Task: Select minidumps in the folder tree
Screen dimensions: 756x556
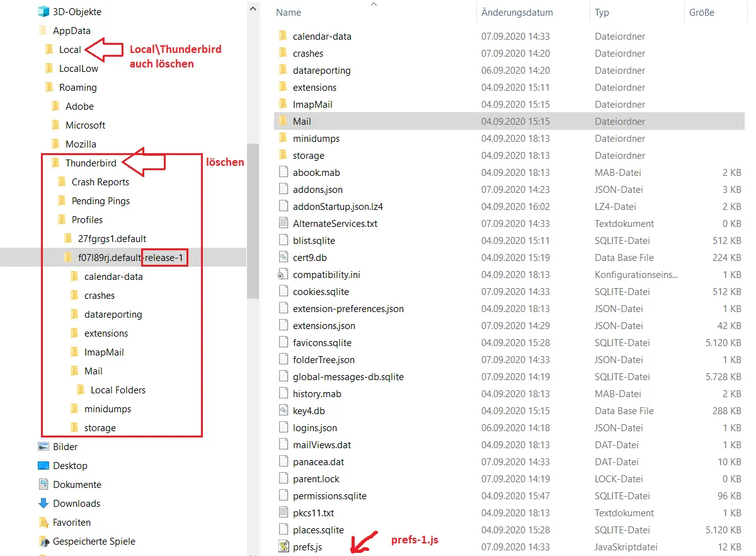Action: click(x=108, y=408)
